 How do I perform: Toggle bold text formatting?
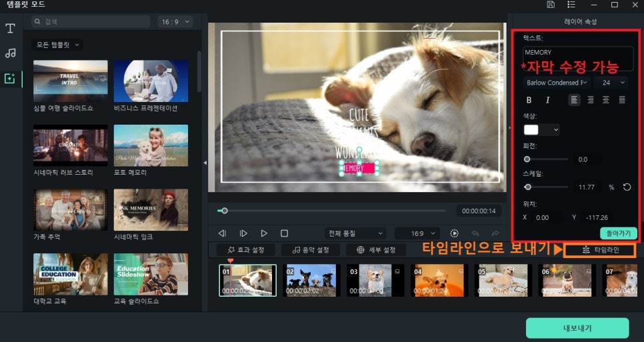tap(529, 100)
